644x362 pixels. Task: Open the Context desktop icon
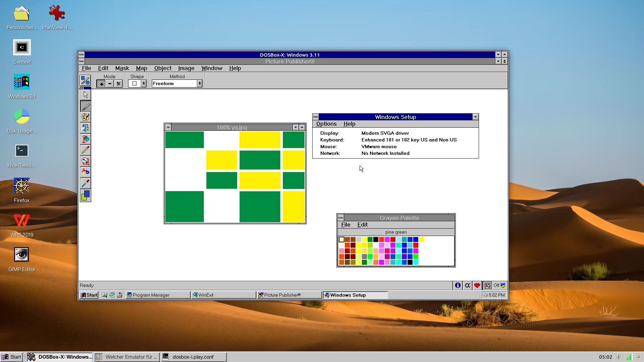tap(22, 52)
